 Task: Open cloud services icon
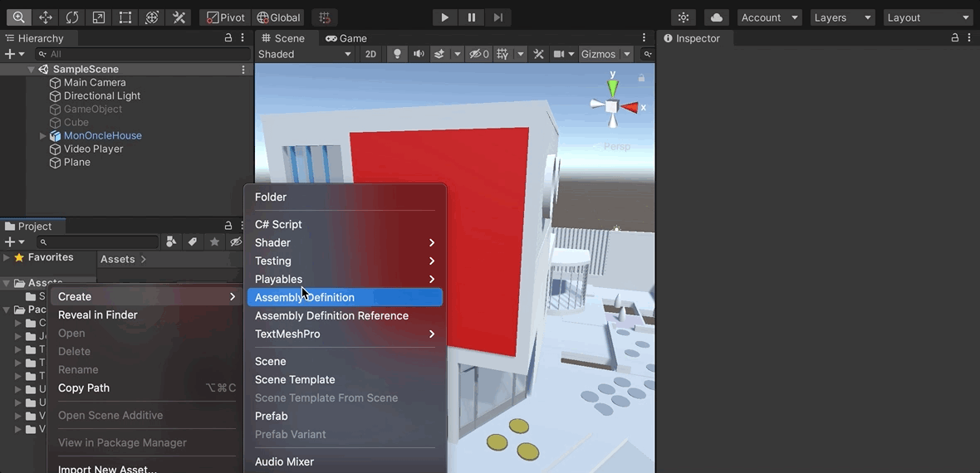717,17
